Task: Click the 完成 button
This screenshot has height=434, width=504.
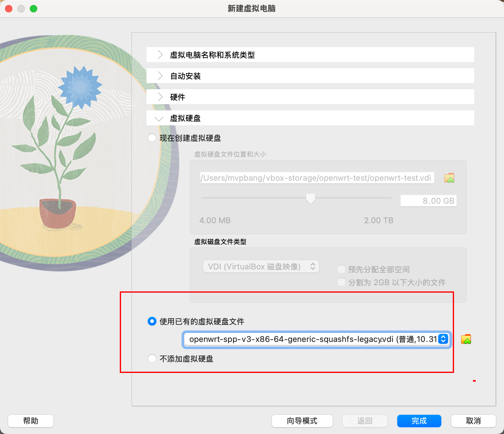Action: click(419, 421)
